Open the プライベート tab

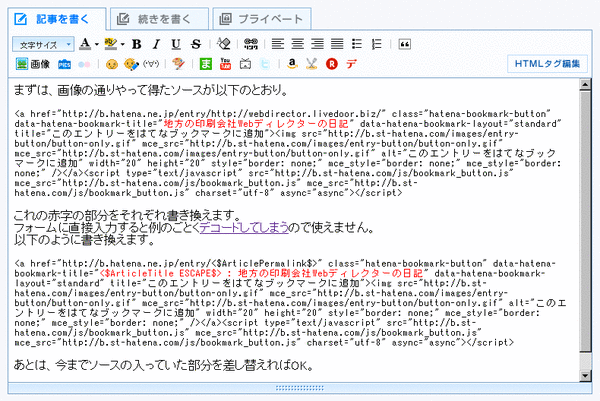pyautogui.click(x=262, y=19)
